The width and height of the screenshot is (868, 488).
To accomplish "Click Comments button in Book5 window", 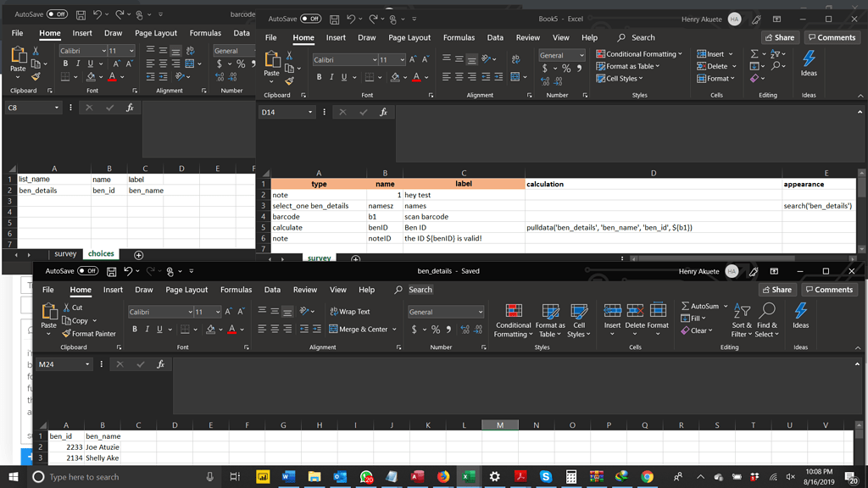I will [831, 37].
